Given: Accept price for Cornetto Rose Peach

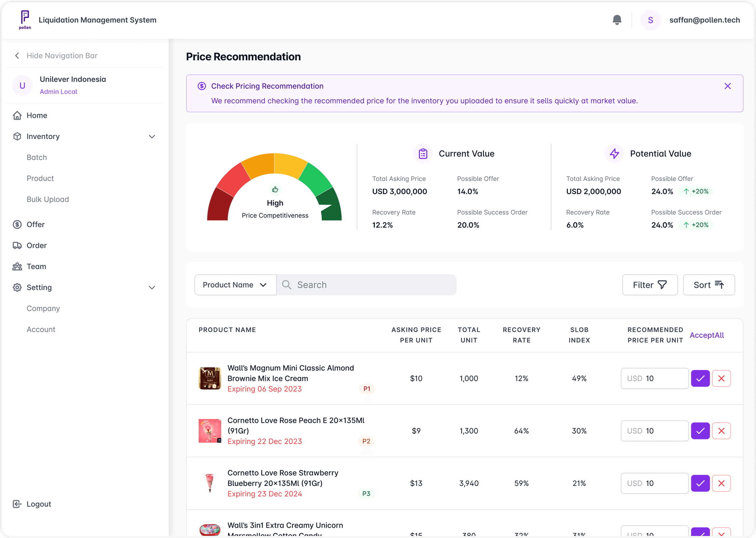Looking at the screenshot, I should point(700,431).
